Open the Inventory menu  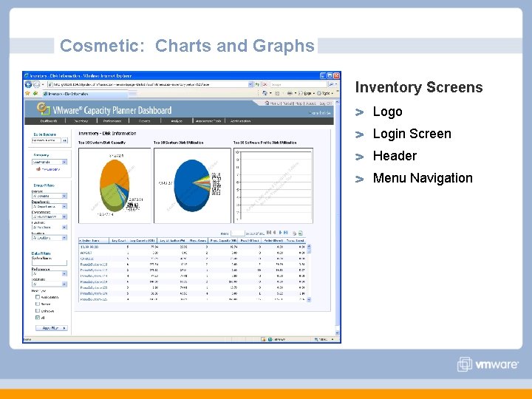[81, 120]
